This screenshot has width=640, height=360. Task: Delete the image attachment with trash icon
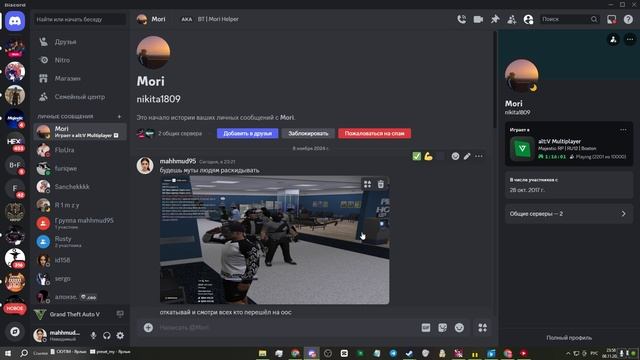coord(380,184)
